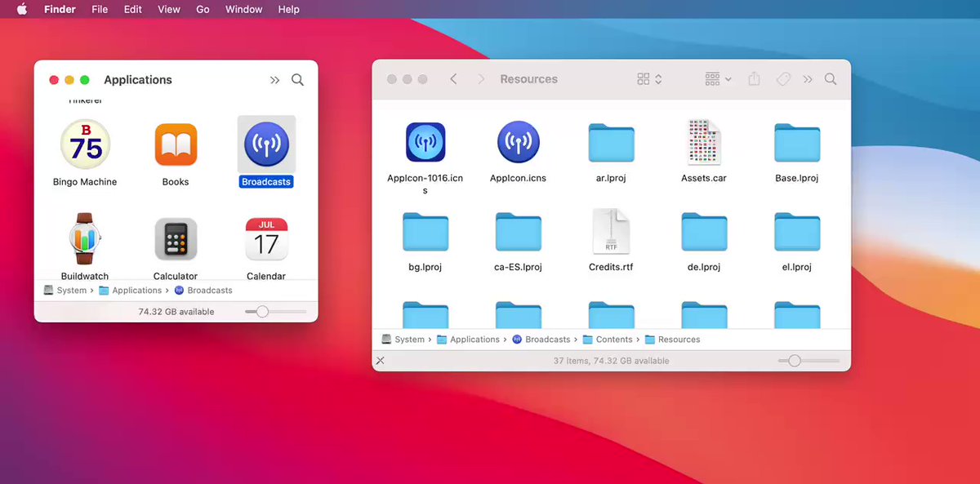This screenshot has width=980, height=484.
Task: Open the File menu
Action: pos(100,10)
